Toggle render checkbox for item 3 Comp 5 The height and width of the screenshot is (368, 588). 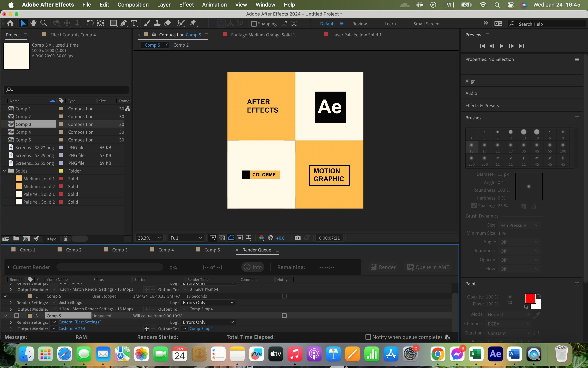pyautogui.click(x=17, y=316)
